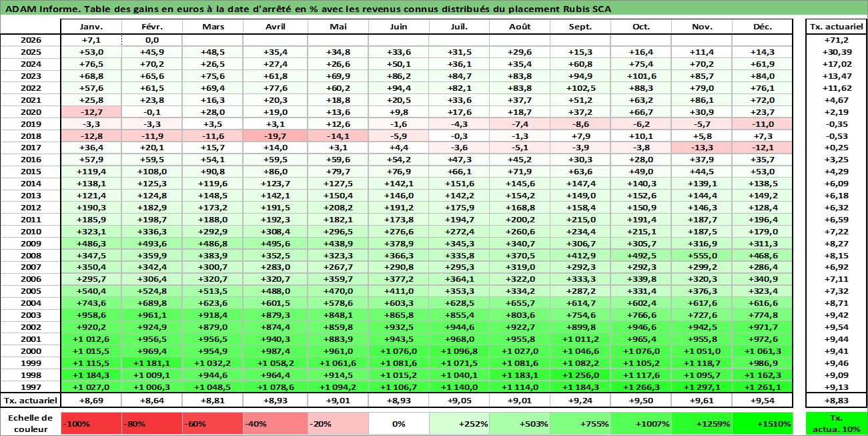
Task: Click the 2008 year row label
Action: 31,256
